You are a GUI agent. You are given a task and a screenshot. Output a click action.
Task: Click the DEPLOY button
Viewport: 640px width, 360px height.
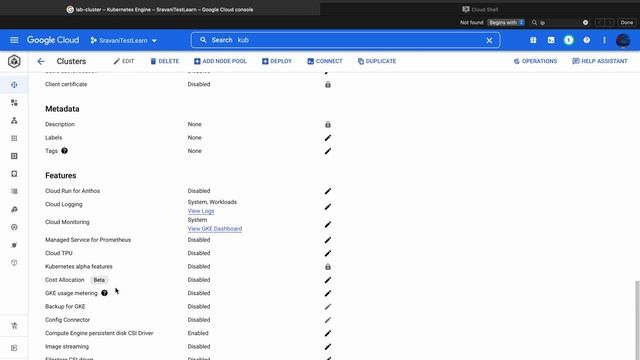[277, 61]
